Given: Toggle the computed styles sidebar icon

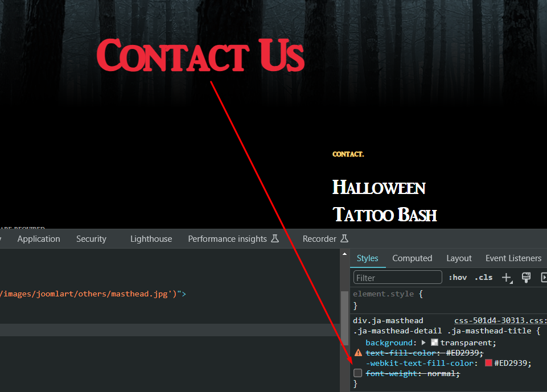Looking at the screenshot, I should click(544, 278).
